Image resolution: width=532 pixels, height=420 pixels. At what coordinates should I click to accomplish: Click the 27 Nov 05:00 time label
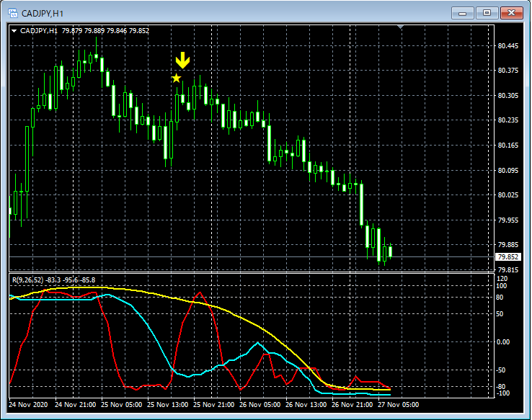click(x=397, y=405)
